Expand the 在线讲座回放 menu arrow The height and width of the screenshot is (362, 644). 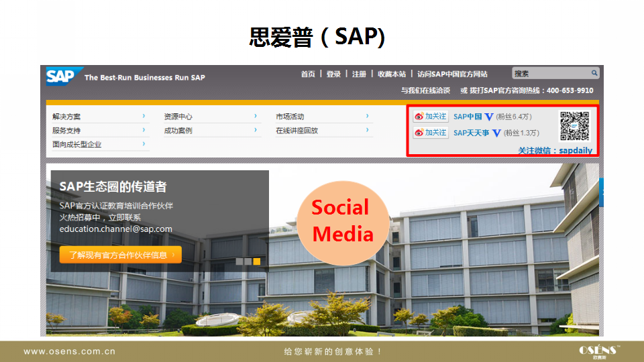[367, 130]
